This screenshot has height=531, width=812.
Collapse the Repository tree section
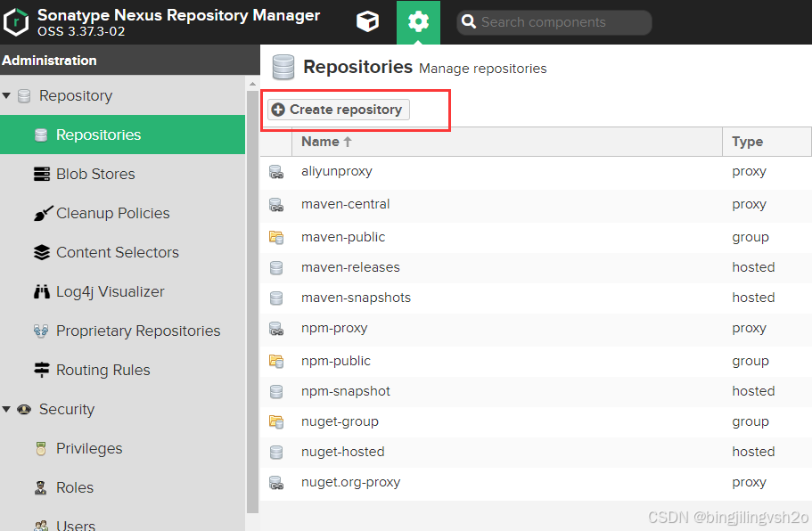coord(6,95)
